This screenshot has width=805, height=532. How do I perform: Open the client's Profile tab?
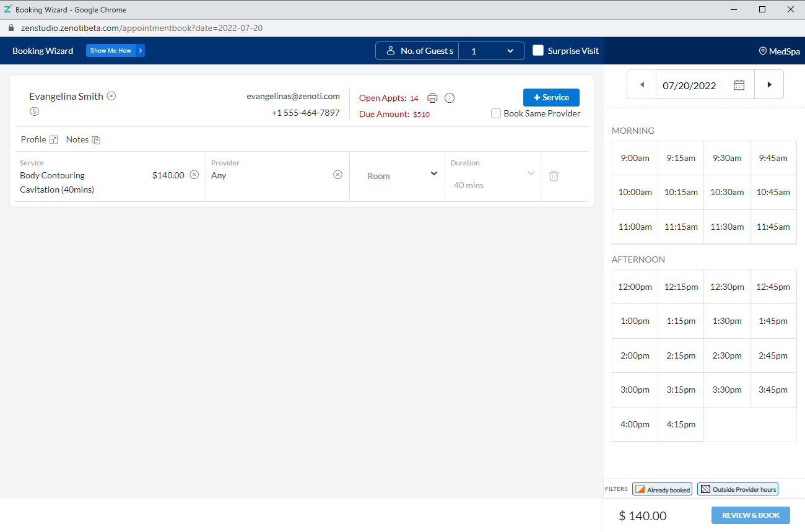pyautogui.click(x=33, y=139)
